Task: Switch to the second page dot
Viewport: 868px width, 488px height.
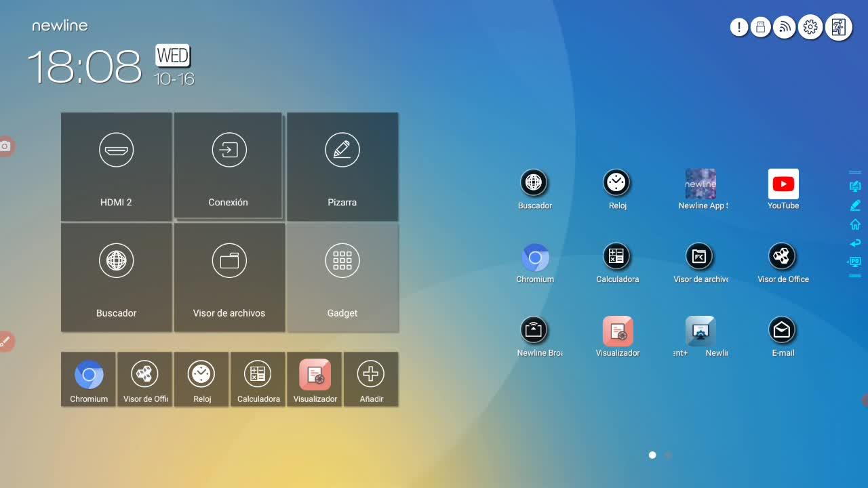Action: 668,455
